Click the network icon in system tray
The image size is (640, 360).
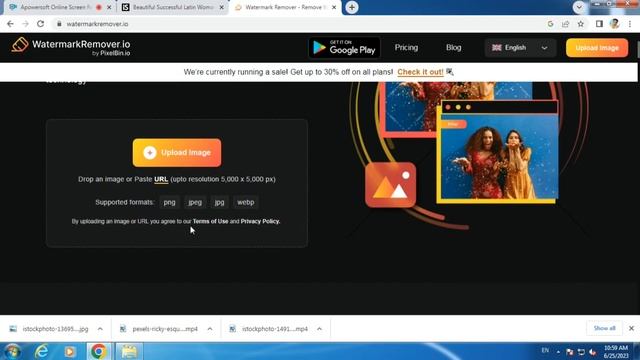click(581, 351)
